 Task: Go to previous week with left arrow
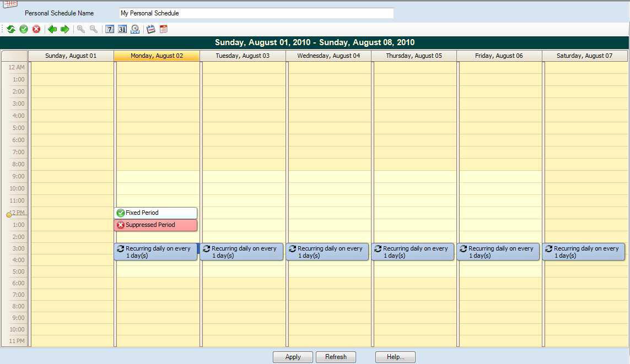click(52, 29)
